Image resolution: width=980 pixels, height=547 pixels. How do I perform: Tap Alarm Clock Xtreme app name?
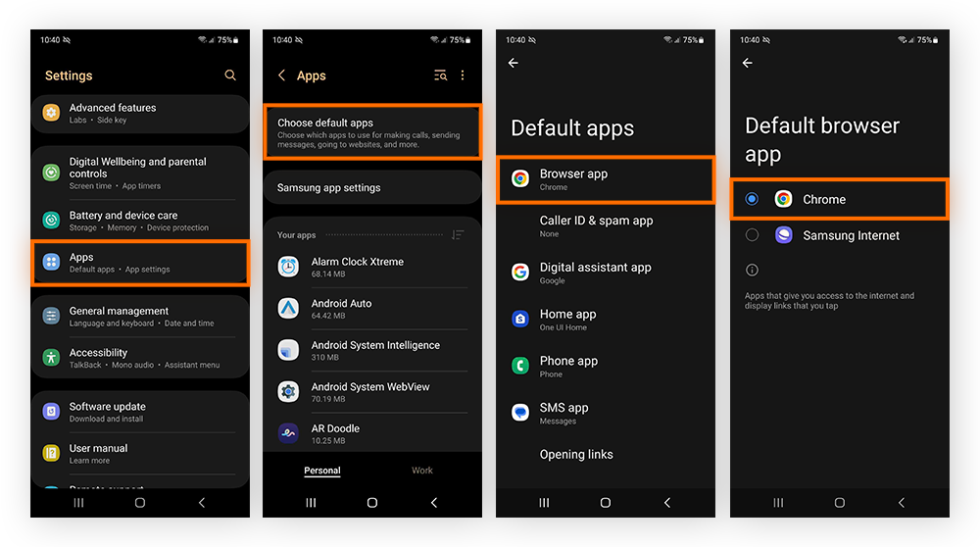click(358, 262)
